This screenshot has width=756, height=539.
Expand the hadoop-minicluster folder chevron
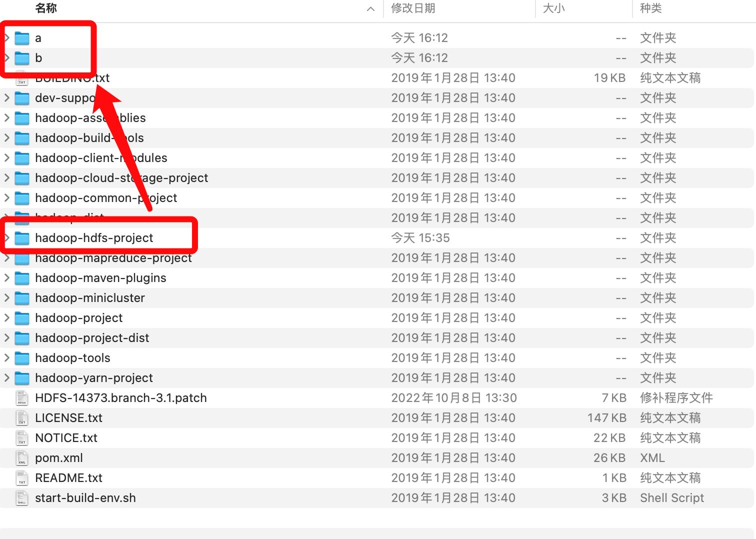coord(7,298)
